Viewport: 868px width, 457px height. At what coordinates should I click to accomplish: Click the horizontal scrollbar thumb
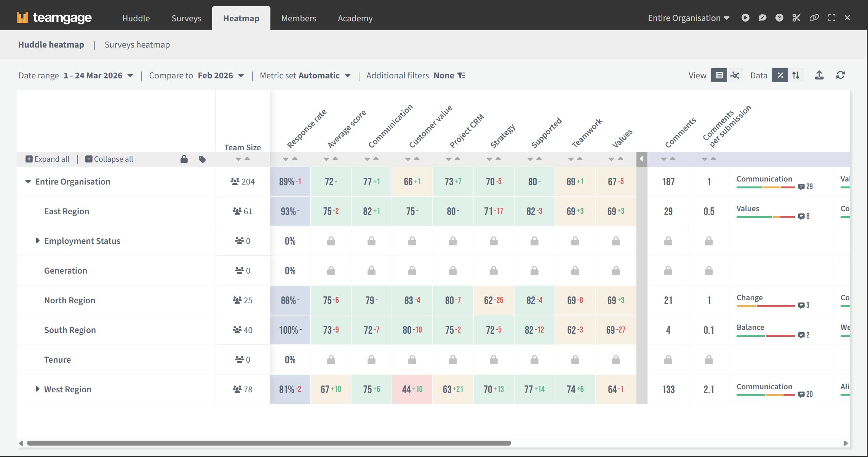[x=269, y=443]
